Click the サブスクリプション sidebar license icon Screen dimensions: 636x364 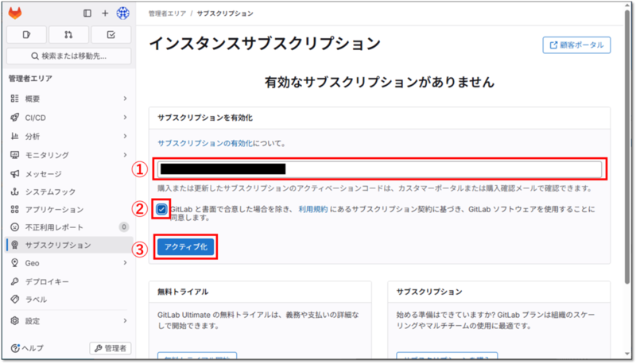14,246
